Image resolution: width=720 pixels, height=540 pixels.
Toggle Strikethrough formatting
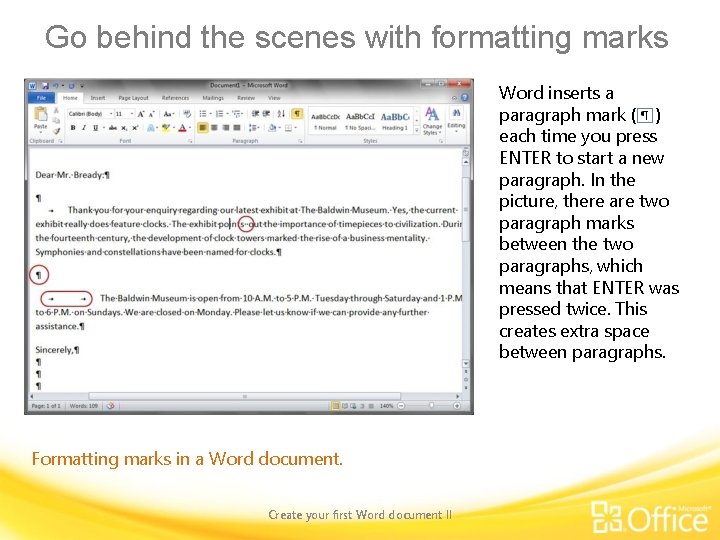pos(112,128)
